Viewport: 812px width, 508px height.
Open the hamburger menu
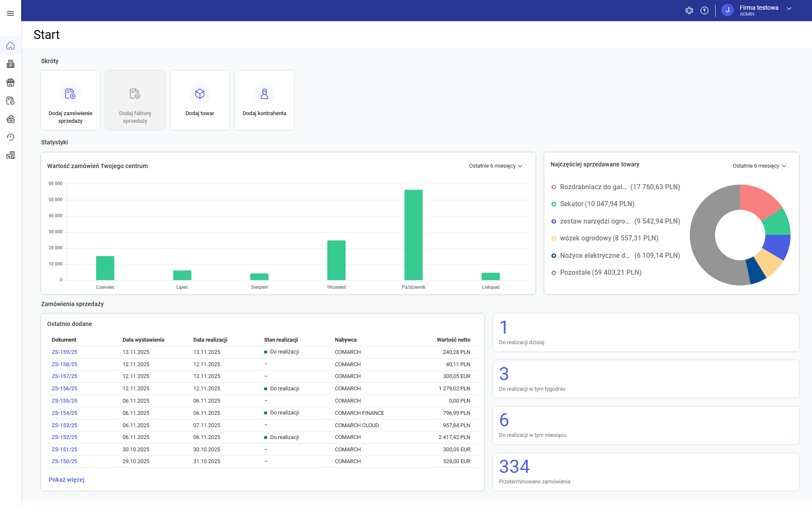coord(11,14)
